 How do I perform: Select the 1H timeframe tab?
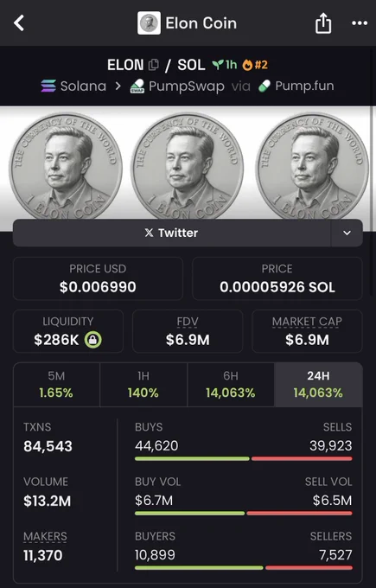tap(143, 385)
